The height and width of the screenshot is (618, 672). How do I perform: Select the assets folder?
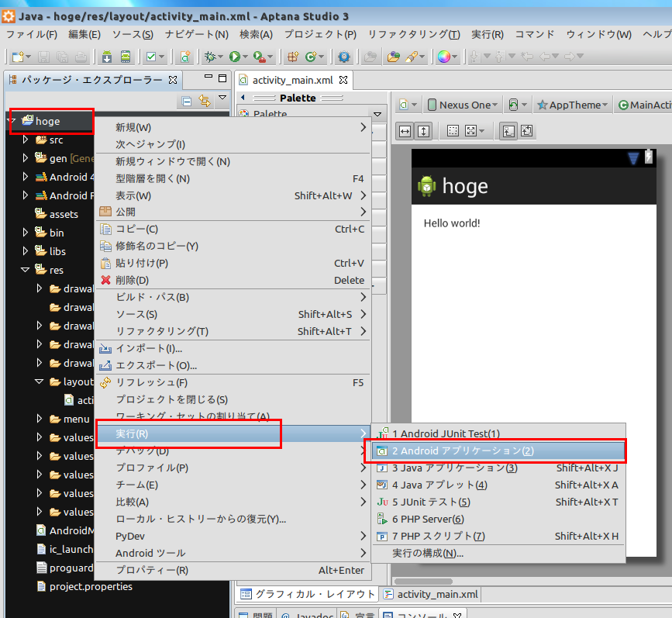(x=57, y=214)
